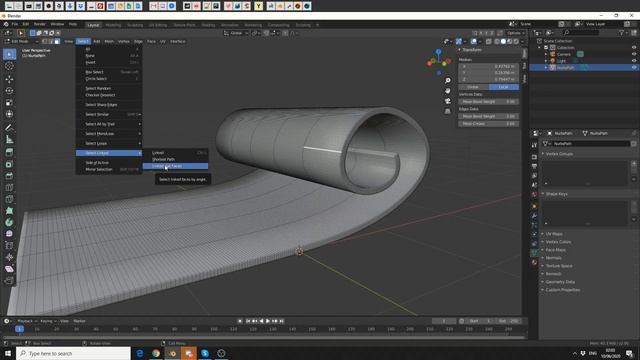The image size is (640, 360).
Task: Click the pan view hand icon
Action: coord(448,91)
